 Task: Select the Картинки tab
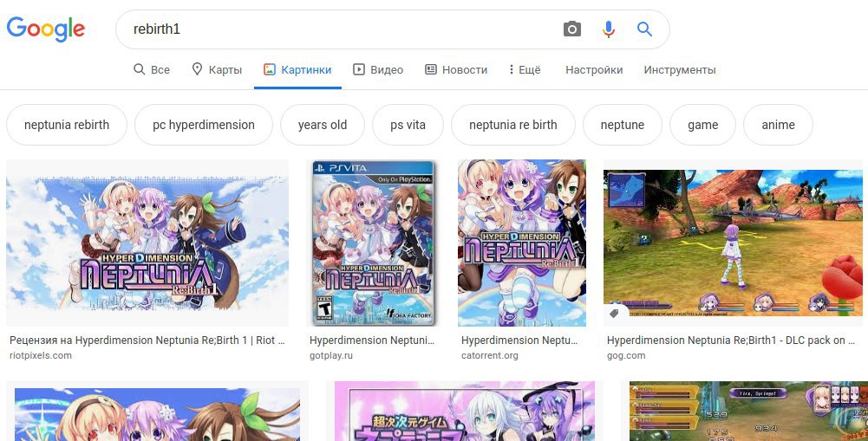297,69
